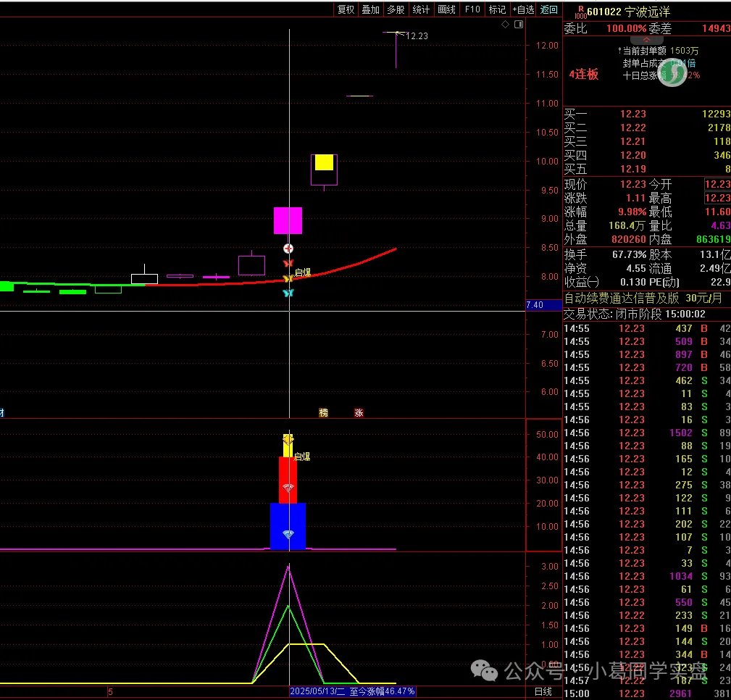The width and height of the screenshot is (731, 700).
Task: Add stock to watchlist with +自选
Action: pyautogui.click(x=523, y=10)
